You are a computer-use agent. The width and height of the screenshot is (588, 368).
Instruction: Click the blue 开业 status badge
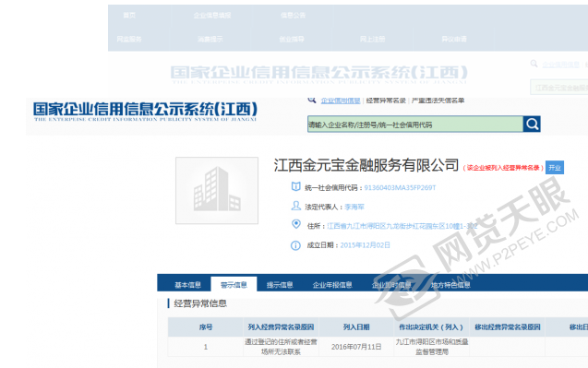[555, 168]
